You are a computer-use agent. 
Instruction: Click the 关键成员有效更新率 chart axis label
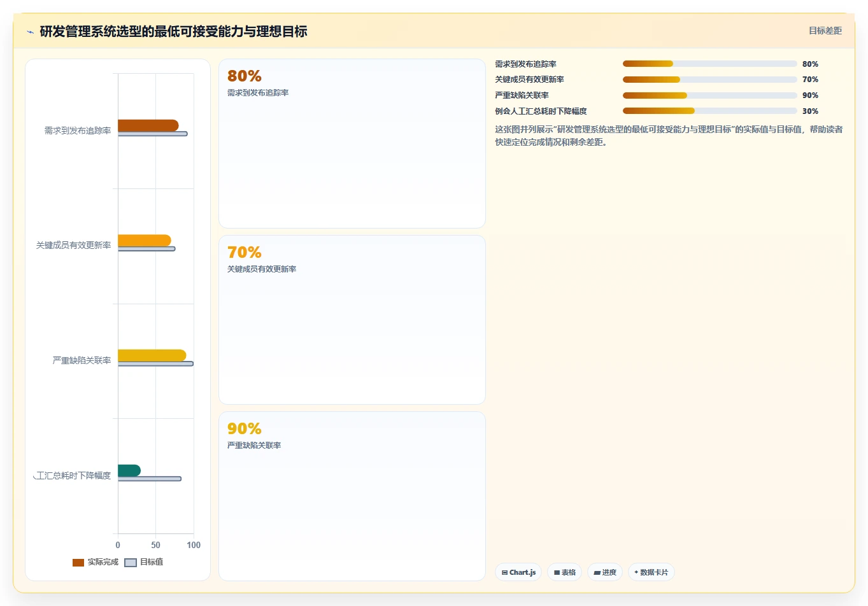coord(74,245)
